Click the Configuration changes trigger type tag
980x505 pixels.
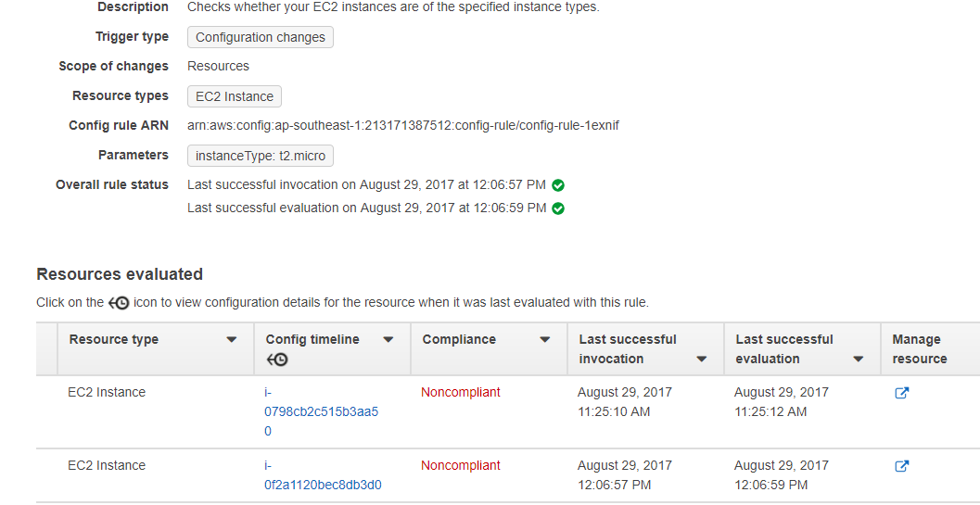261,37
